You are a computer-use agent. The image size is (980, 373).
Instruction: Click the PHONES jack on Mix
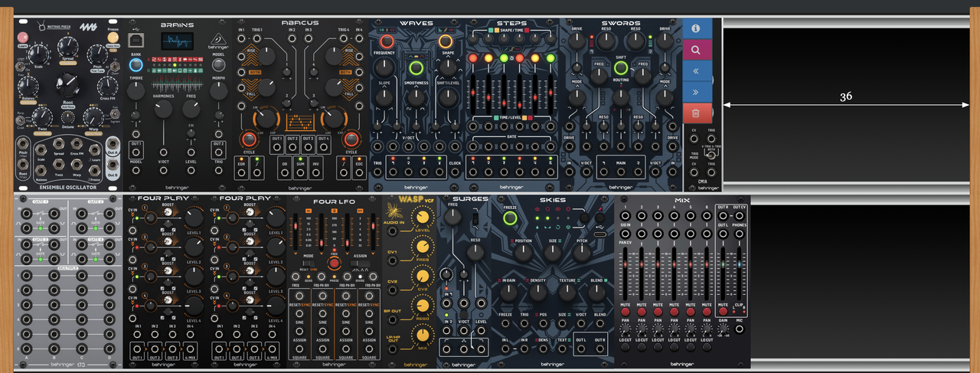tap(740, 234)
